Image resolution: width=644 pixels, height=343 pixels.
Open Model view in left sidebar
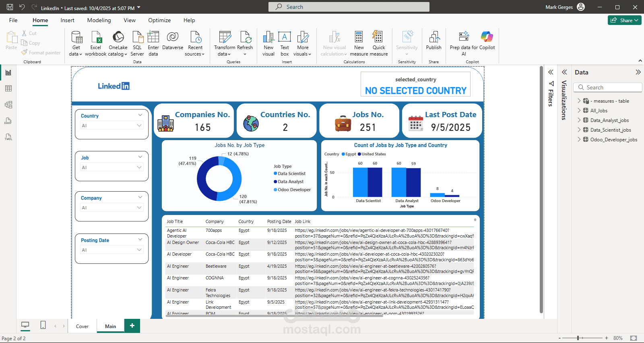coord(8,105)
